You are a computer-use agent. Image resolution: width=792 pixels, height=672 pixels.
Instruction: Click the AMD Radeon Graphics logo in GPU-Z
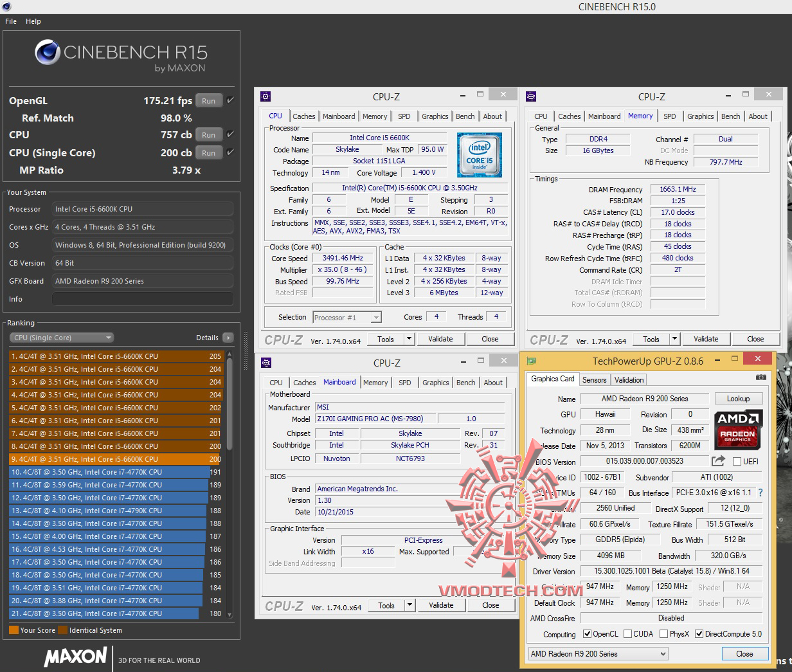(x=738, y=429)
